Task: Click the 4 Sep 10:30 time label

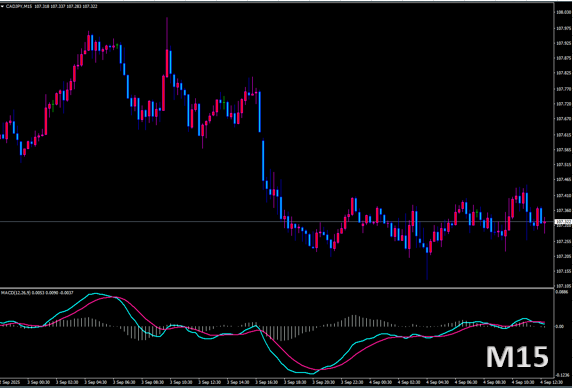Action: [x=524, y=382]
